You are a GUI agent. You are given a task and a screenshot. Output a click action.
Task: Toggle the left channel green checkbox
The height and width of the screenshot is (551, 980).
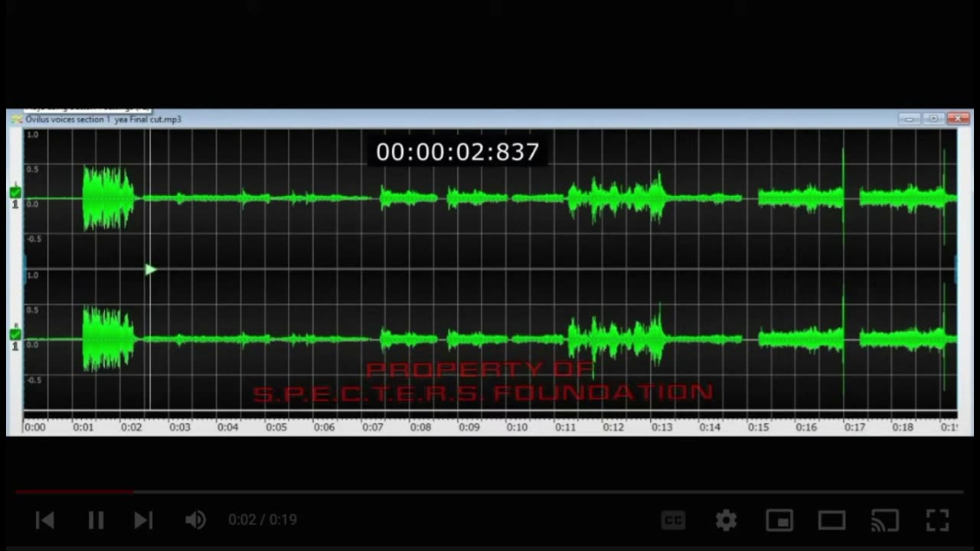tap(15, 193)
